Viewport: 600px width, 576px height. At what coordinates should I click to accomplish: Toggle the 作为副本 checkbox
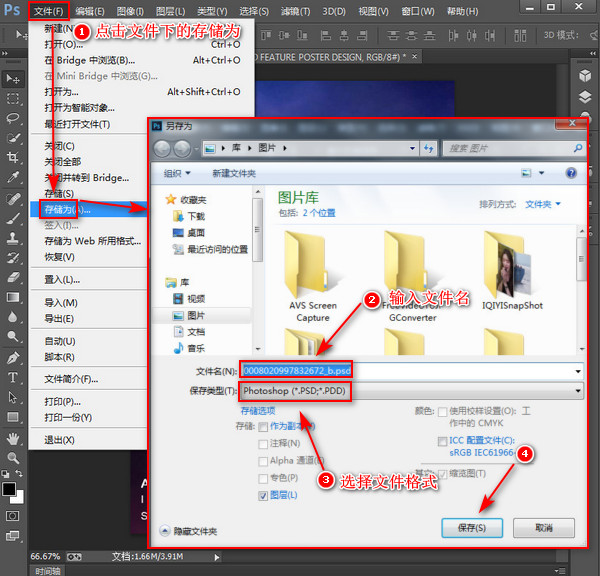[x=263, y=427]
